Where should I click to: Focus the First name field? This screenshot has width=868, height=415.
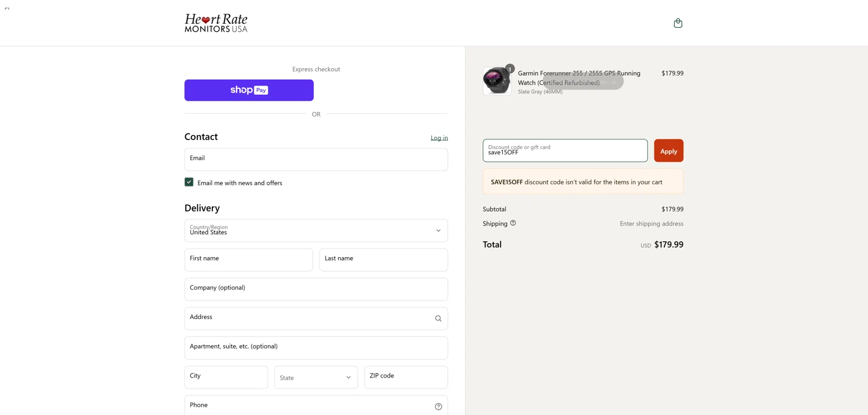click(249, 260)
